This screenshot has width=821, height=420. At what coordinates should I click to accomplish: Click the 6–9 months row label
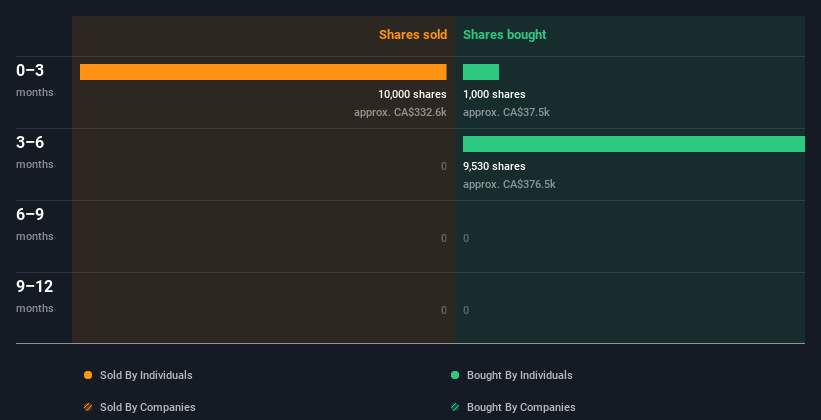coord(35,224)
